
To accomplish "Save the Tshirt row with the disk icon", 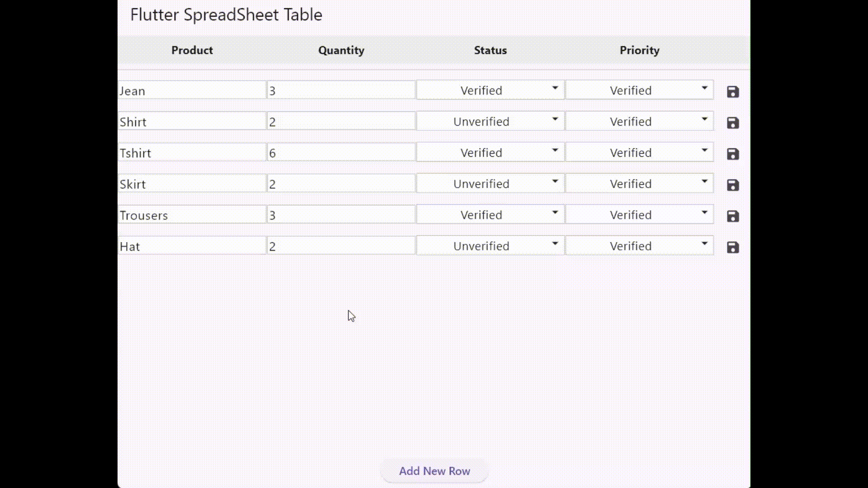I will [x=733, y=154].
